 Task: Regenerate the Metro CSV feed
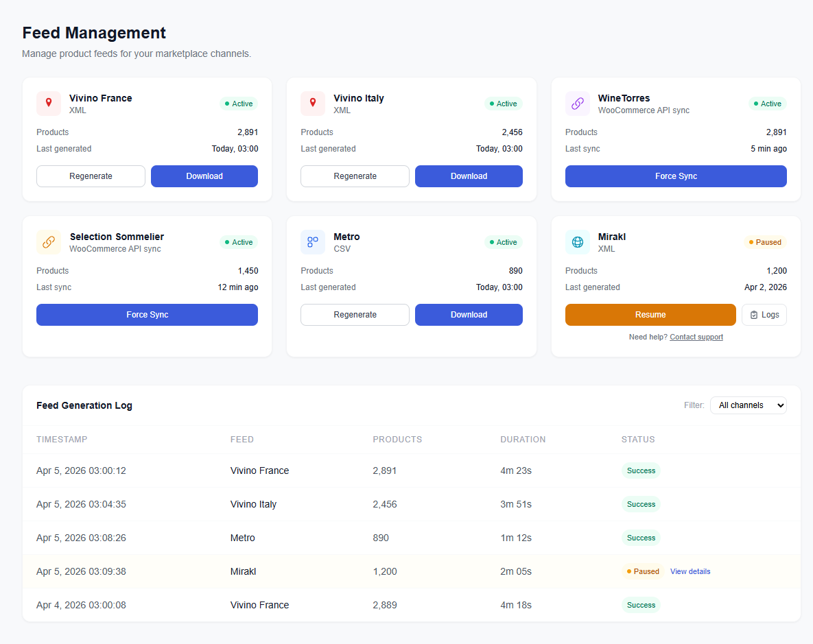point(355,315)
